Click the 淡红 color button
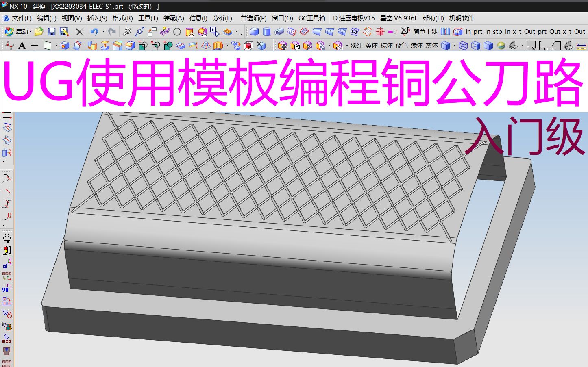This screenshot has width=588, height=367. (356, 46)
